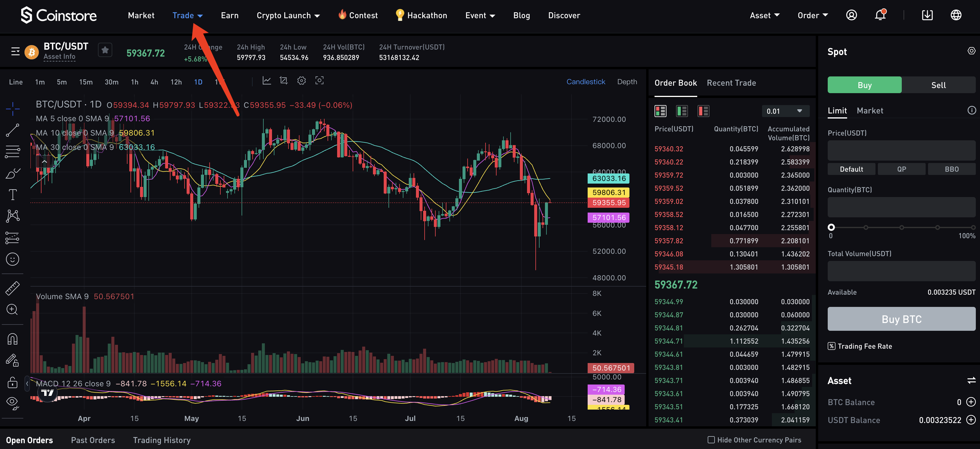
Task: Deposit BTC using plus icon
Action: (971, 402)
